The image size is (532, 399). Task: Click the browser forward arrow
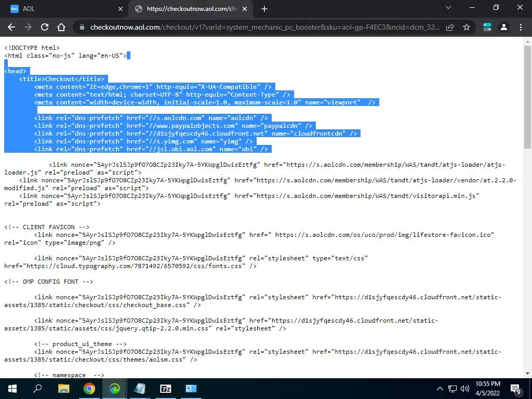click(x=28, y=27)
